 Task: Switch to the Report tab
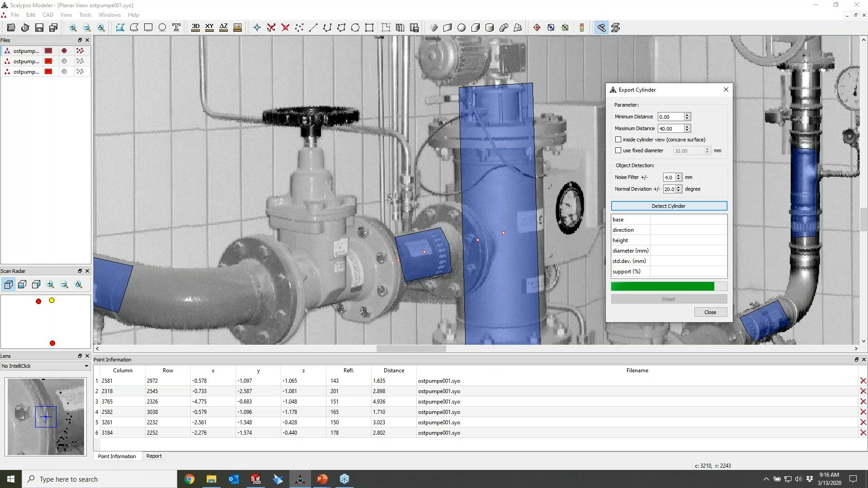(154, 456)
